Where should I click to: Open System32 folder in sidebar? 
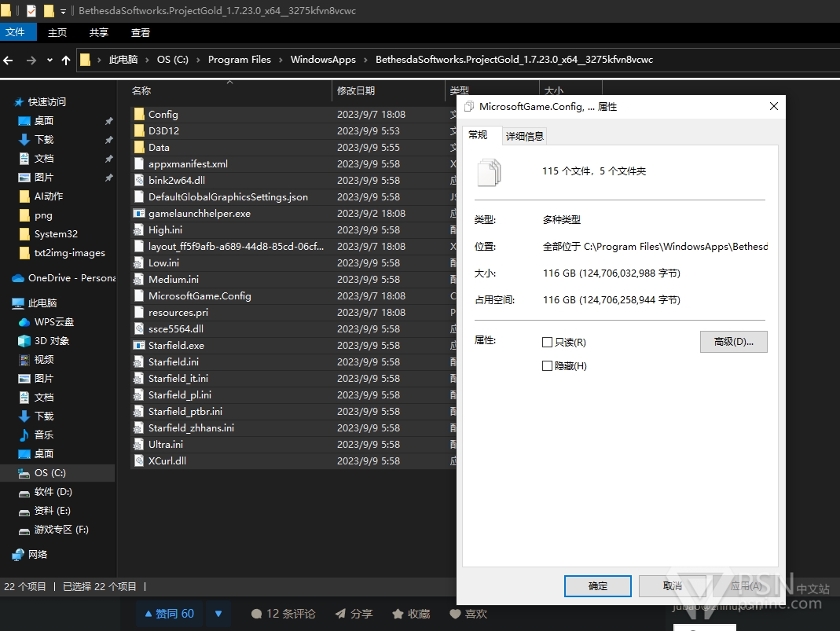57,234
